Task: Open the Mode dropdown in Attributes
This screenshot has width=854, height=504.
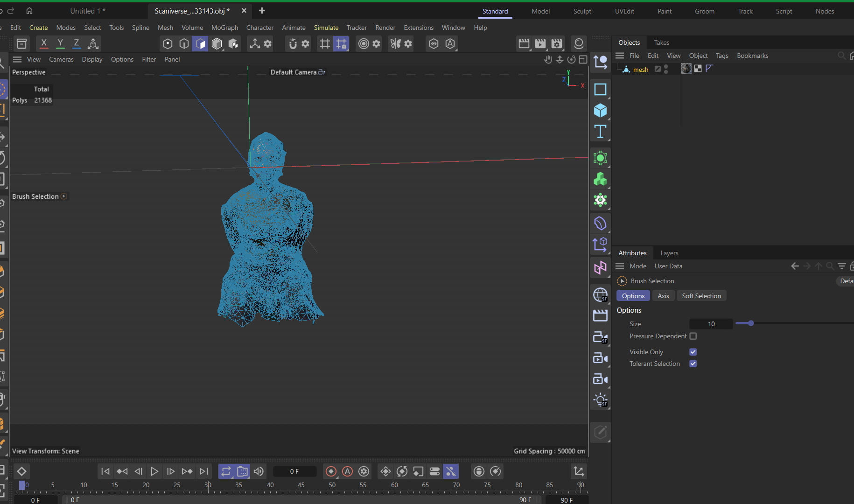Action: (637, 266)
